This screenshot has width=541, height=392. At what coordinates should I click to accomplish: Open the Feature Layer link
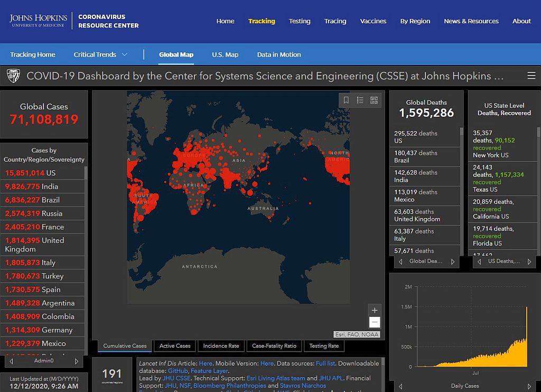click(x=209, y=371)
